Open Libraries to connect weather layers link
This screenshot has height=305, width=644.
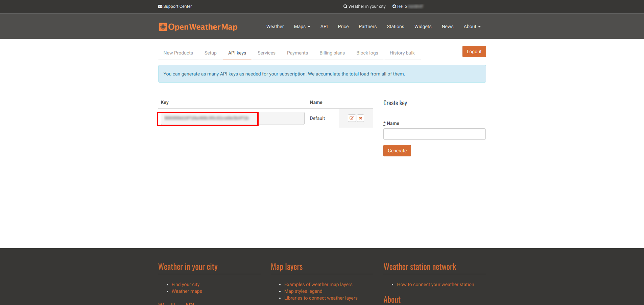point(321,298)
